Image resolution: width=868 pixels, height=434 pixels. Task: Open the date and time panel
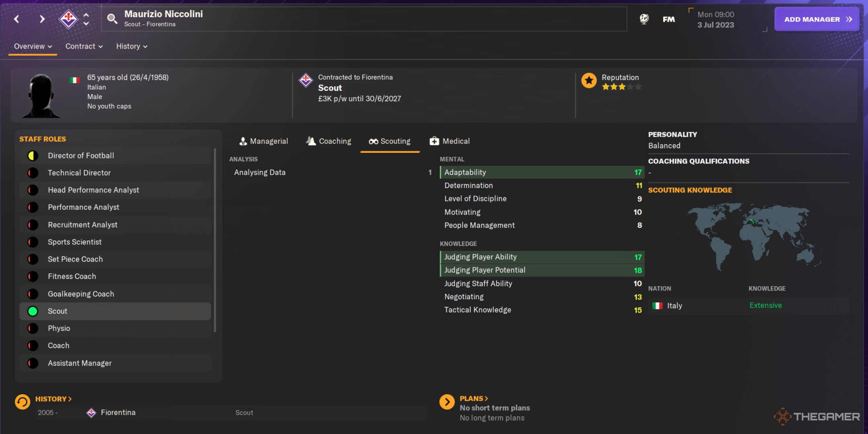coord(727,19)
